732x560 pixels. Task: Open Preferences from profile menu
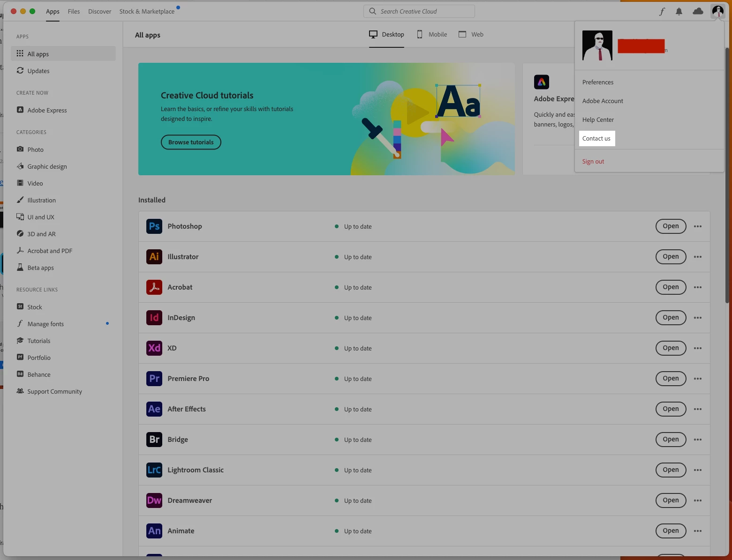(x=598, y=82)
